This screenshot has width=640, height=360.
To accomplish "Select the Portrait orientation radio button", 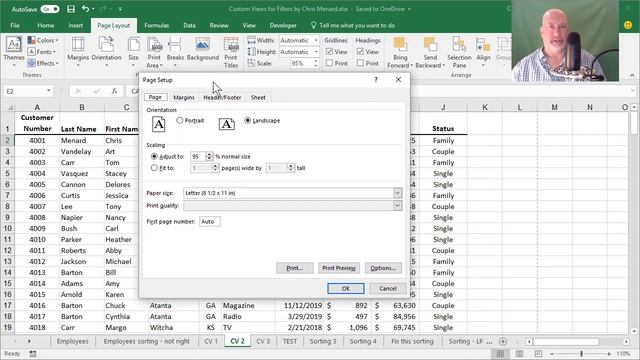I will pos(180,120).
